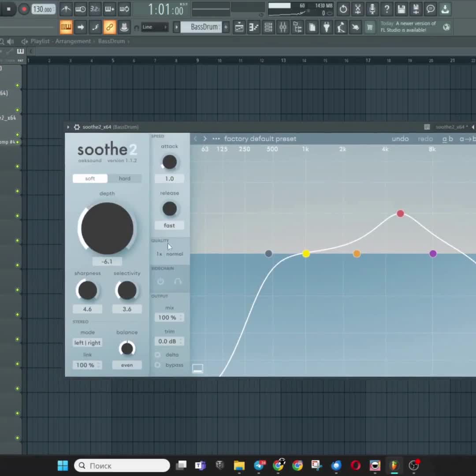Screen dimensions: 476x476
Task: Switch to preset slot b in soothe2
Action: [450, 138]
